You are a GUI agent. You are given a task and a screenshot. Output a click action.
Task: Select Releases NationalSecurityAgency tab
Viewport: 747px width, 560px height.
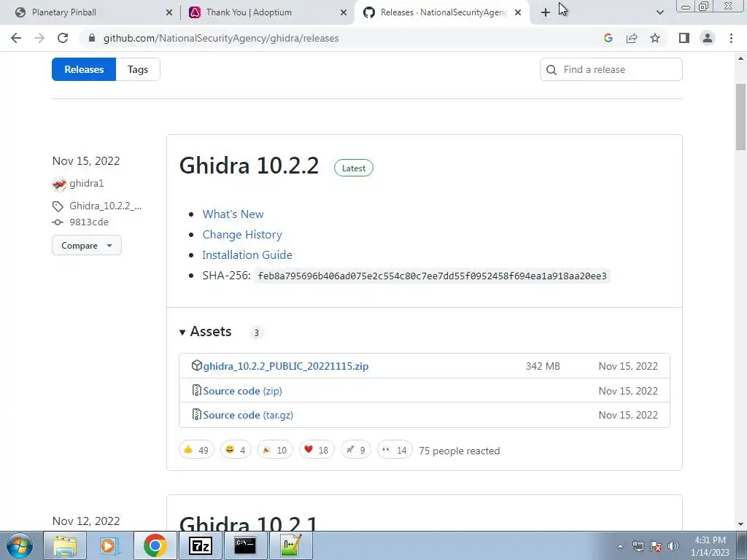click(443, 12)
